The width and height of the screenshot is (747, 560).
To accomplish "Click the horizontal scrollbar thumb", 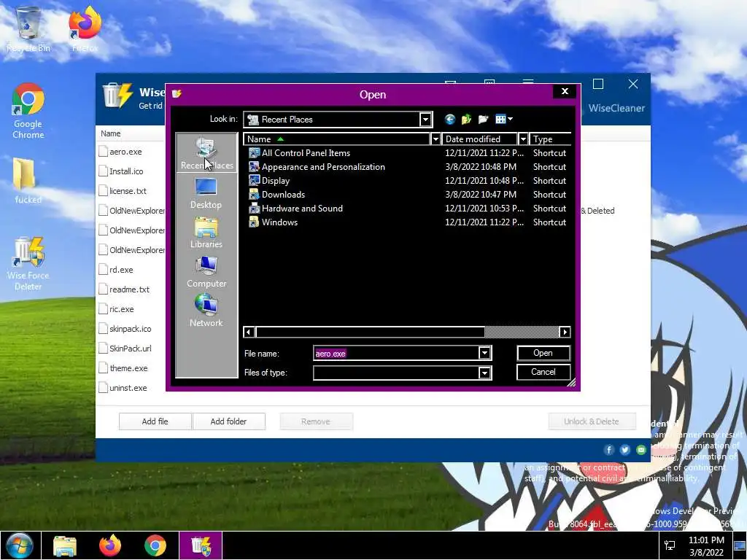I will click(x=370, y=332).
